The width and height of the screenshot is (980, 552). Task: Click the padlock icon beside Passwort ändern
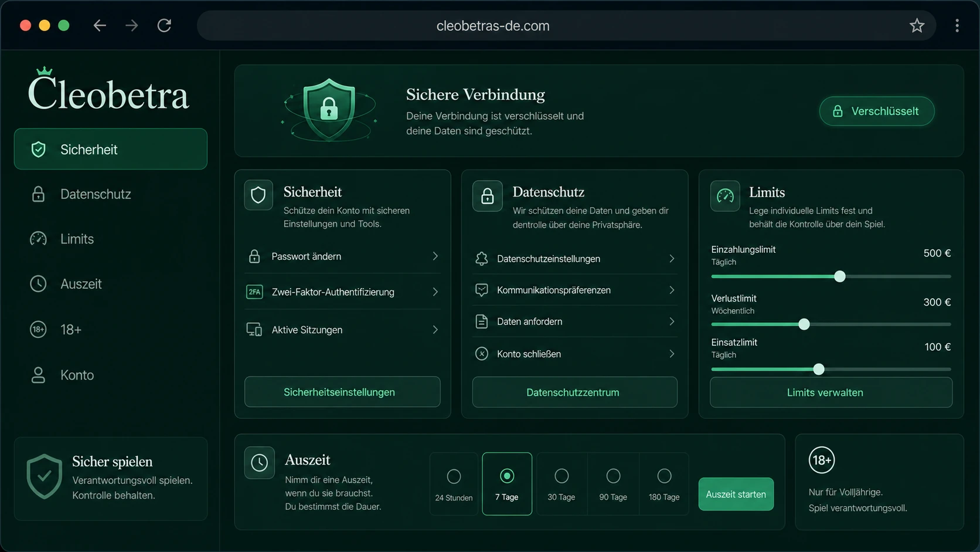coord(254,256)
